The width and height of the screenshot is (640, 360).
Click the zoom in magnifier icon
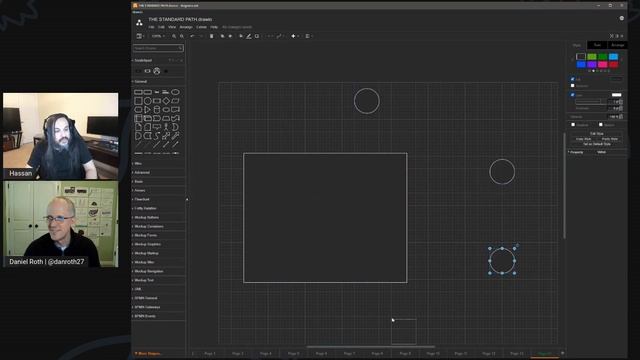(x=174, y=36)
